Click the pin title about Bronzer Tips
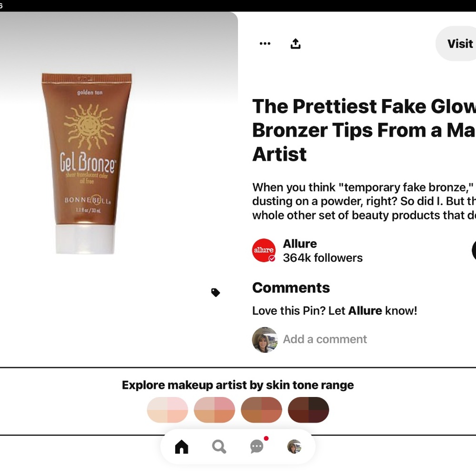 [x=364, y=130]
